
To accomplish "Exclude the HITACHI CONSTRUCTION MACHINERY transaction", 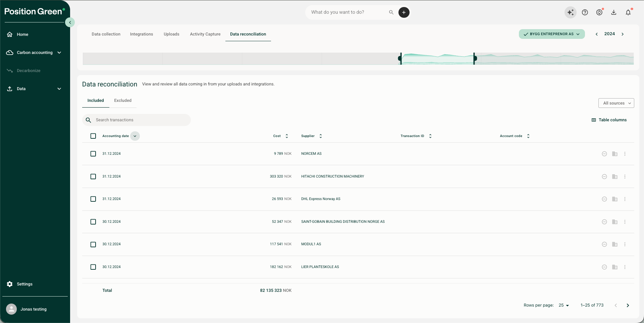I will pyautogui.click(x=604, y=177).
